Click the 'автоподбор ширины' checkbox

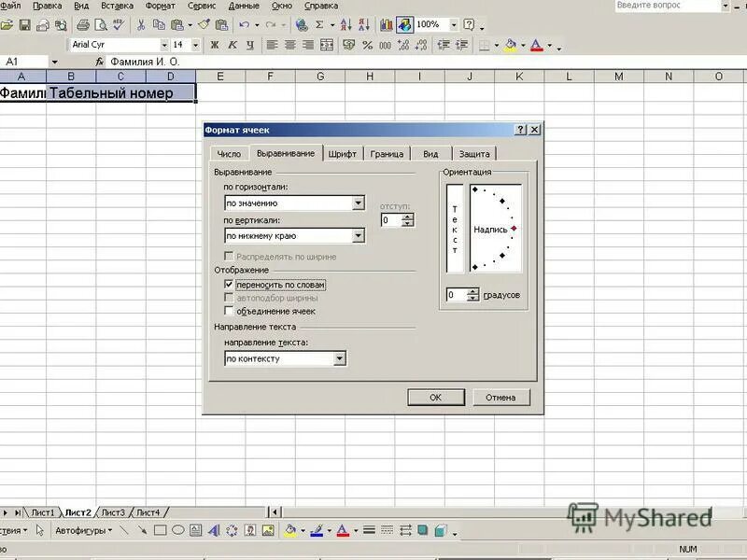(x=229, y=298)
